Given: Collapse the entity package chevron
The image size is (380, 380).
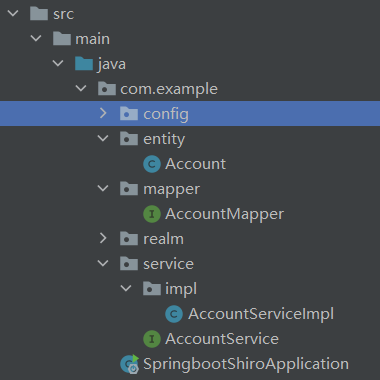Looking at the screenshot, I should pos(103,139).
